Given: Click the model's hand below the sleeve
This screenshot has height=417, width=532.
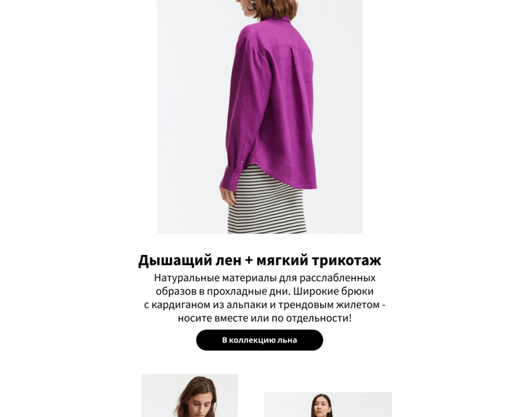Looking at the screenshot, I should click(x=227, y=196).
